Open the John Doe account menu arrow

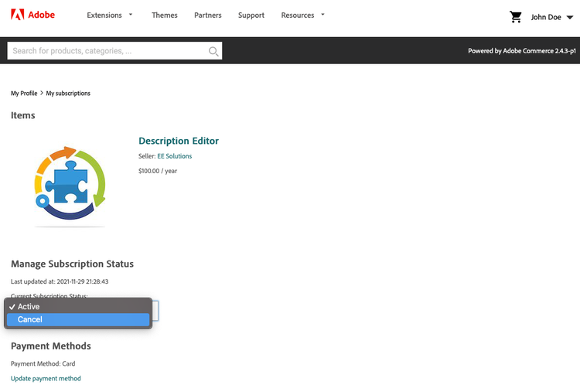pyautogui.click(x=570, y=17)
